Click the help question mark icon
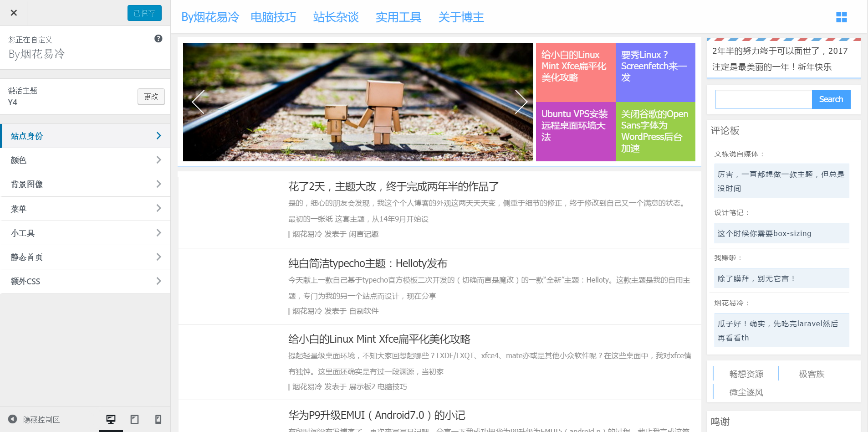Image resolution: width=868 pixels, height=432 pixels. pos(158,39)
